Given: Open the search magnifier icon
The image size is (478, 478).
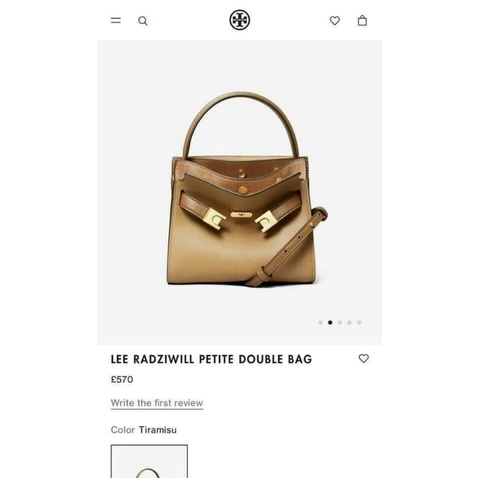Looking at the screenshot, I should click(x=143, y=21).
